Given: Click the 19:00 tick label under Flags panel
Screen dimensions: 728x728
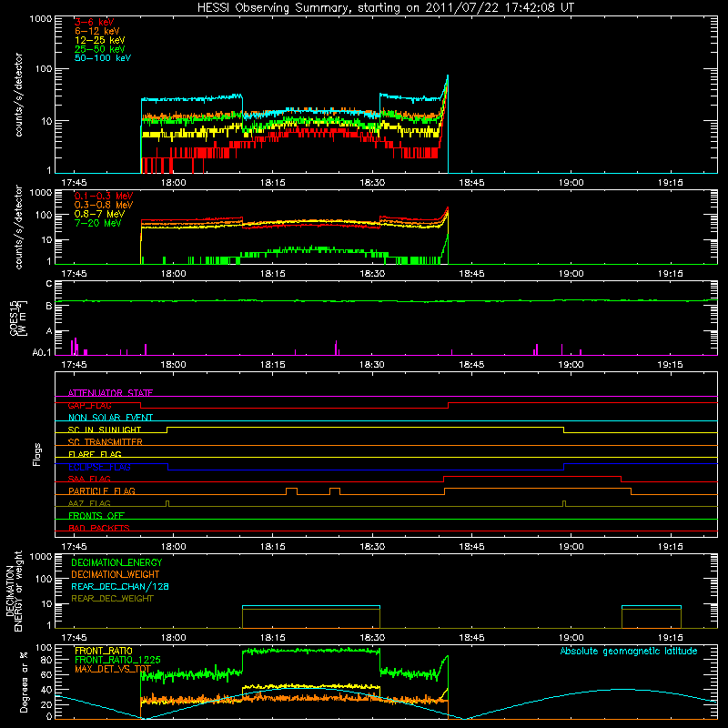Looking at the screenshot, I should pos(571,547).
